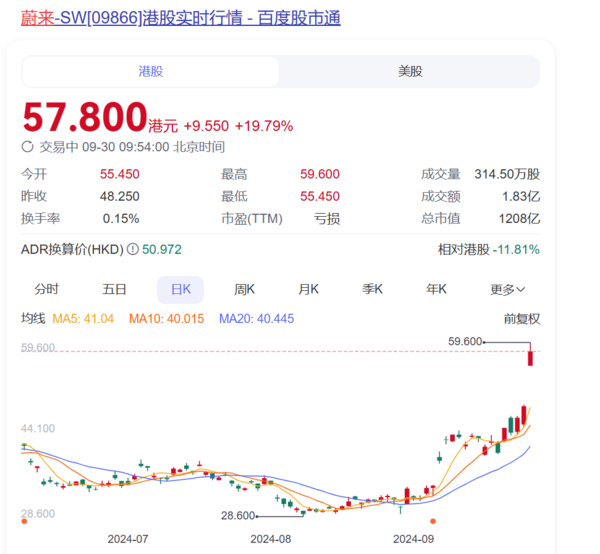The width and height of the screenshot is (600, 554).
Task: Click the MA10: 40.015 indicator label
Action: point(166,319)
